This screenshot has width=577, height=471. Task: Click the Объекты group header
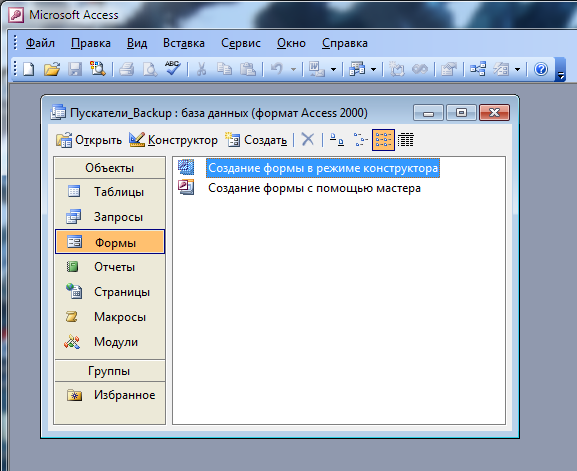(x=110, y=168)
